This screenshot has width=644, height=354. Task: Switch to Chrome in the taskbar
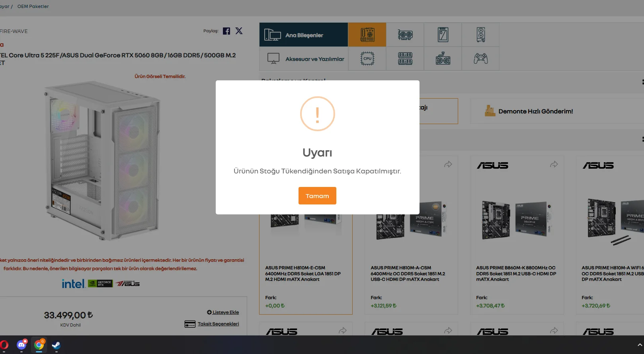click(x=39, y=345)
